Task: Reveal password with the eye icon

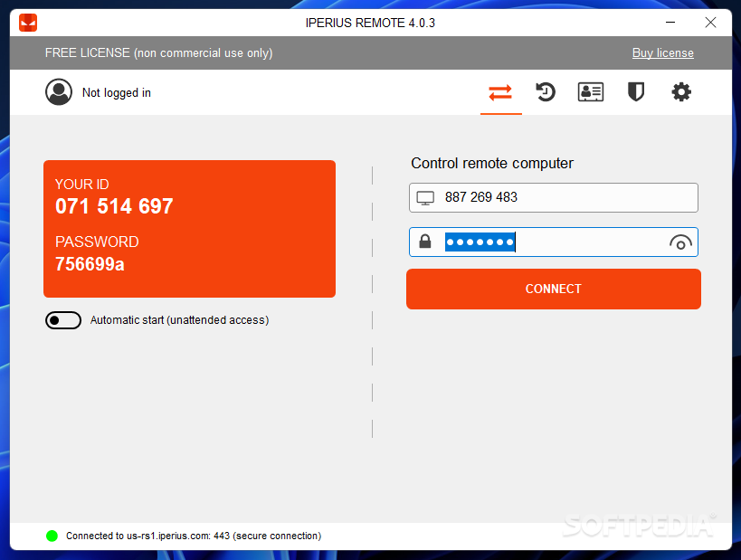Action: pyautogui.click(x=680, y=242)
